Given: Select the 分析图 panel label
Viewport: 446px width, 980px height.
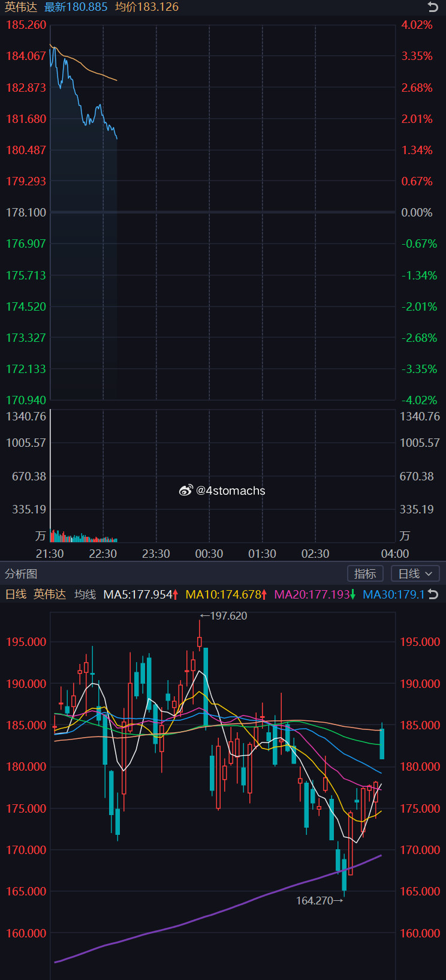Looking at the screenshot, I should tap(21, 574).
